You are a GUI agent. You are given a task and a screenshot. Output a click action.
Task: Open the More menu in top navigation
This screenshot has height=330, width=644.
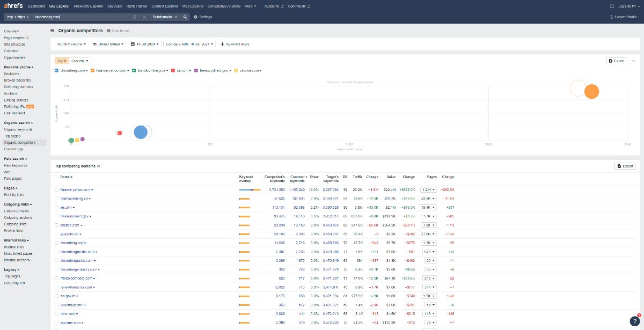tap(250, 6)
